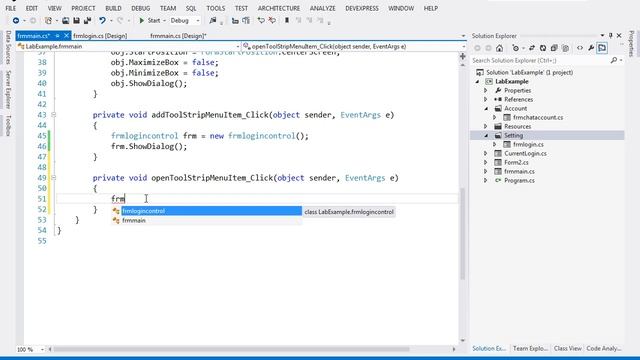Open Properties wrench icon in Solution Explorer
This screenshot has width=640, height=360.
591,48
